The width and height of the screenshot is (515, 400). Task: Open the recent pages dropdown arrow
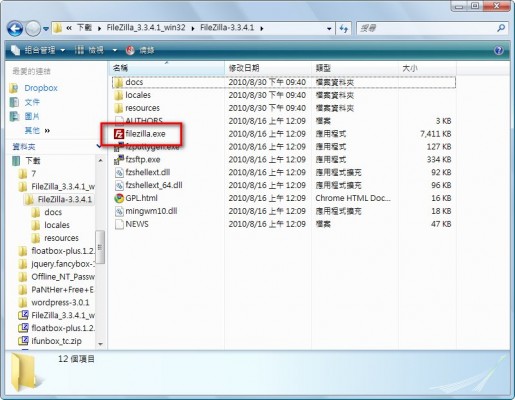[46, 29]
